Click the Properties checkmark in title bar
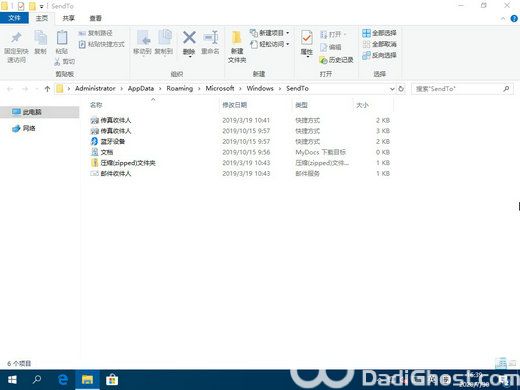Screen dimensions: 520x390 pos(21,6)
